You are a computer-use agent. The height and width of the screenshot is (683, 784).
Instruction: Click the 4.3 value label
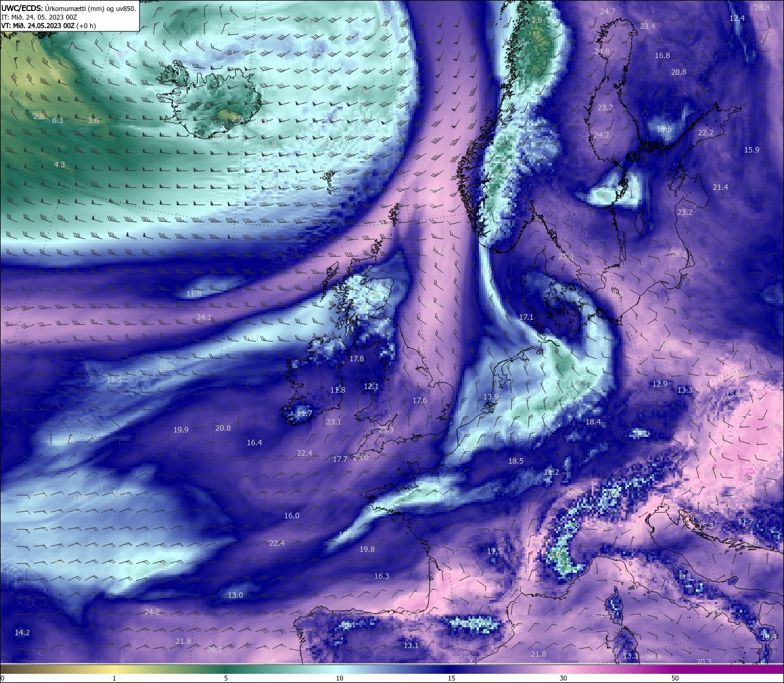pyautogui.click(x=59, y=165)
